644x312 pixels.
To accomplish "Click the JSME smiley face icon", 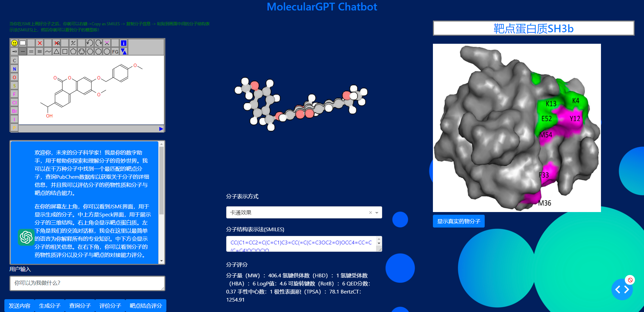I will 14,43.
